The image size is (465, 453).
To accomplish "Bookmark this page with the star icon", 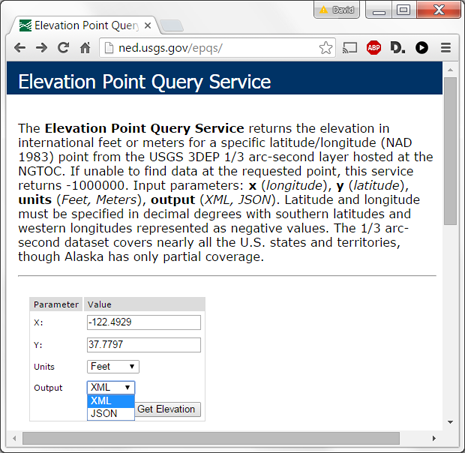I will (325, 48).
